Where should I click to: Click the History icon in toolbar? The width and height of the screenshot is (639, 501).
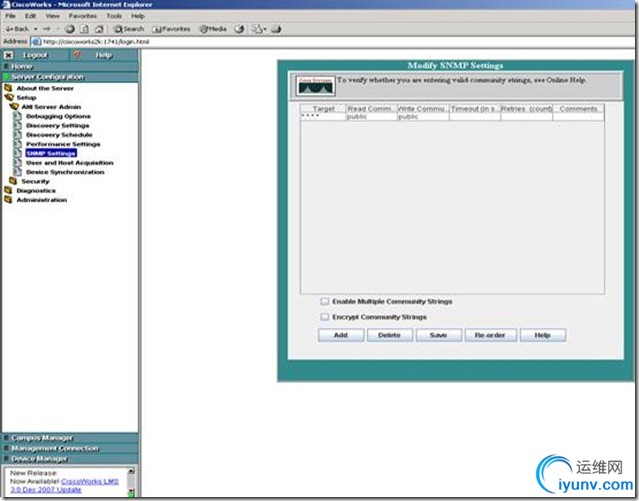click(240, 29)
